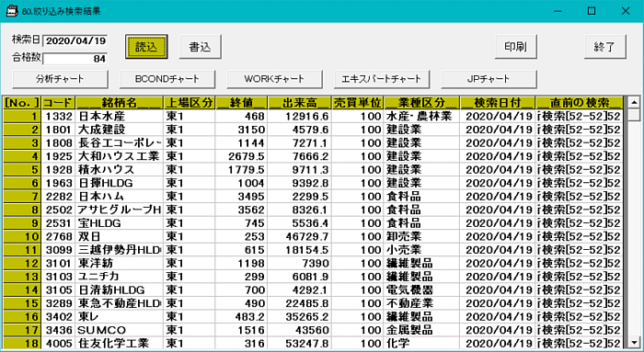Select the 日揮HLDG cell

pos(120,183)
